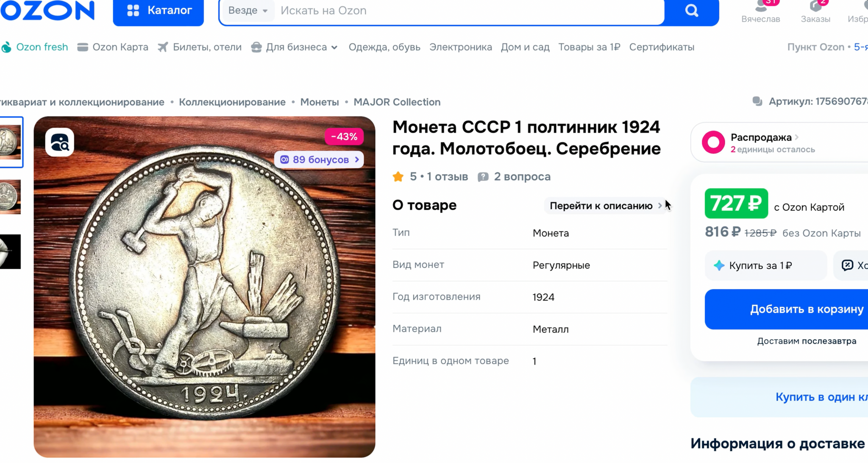This screenshot has height=463, width=868.
Task: Click the Каталог button
Action: pos(158,11)
